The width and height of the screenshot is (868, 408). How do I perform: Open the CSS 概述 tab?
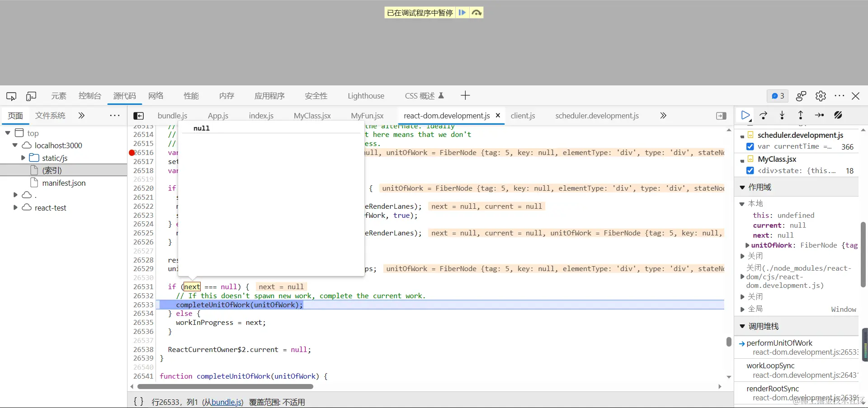point(425,96)
